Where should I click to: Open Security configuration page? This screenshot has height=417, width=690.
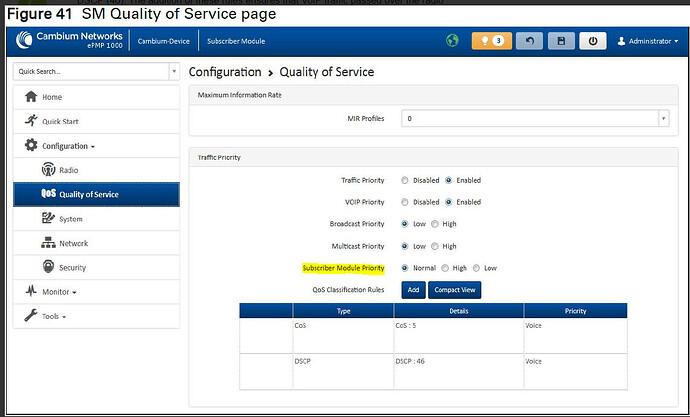coord(96,267)
